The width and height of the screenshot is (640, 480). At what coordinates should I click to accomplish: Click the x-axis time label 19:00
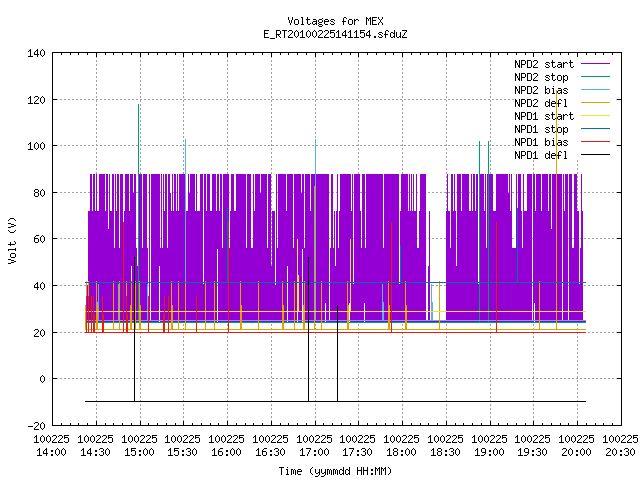(489, 453)
